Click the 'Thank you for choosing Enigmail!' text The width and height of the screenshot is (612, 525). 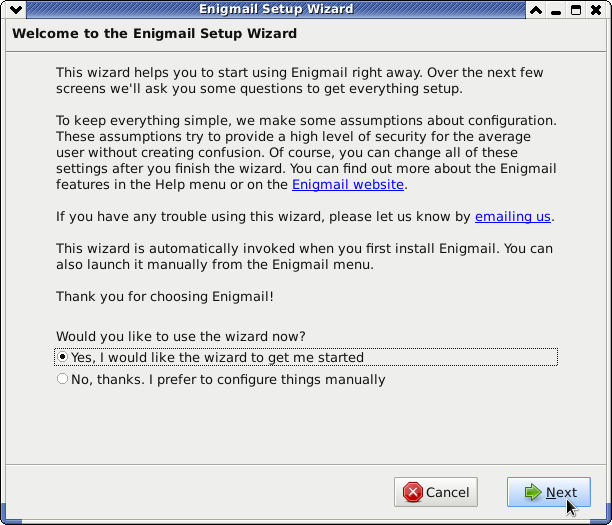point(165,297)
